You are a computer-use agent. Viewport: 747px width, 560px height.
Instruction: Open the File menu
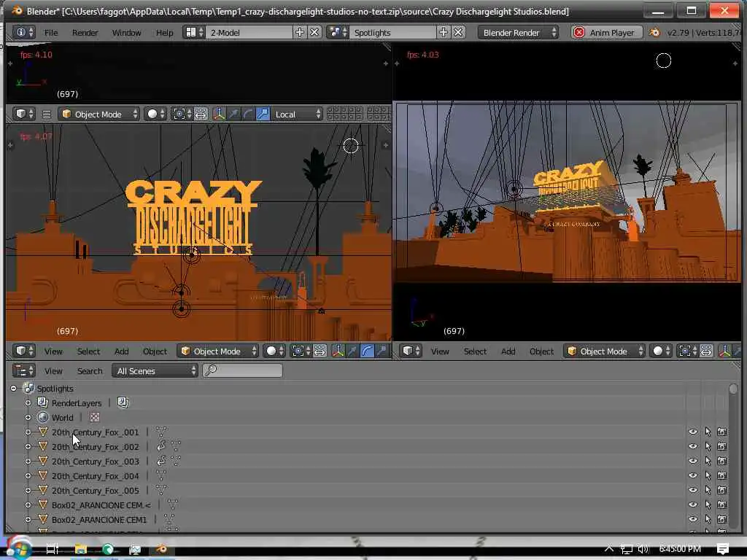[x=51, y=32]
